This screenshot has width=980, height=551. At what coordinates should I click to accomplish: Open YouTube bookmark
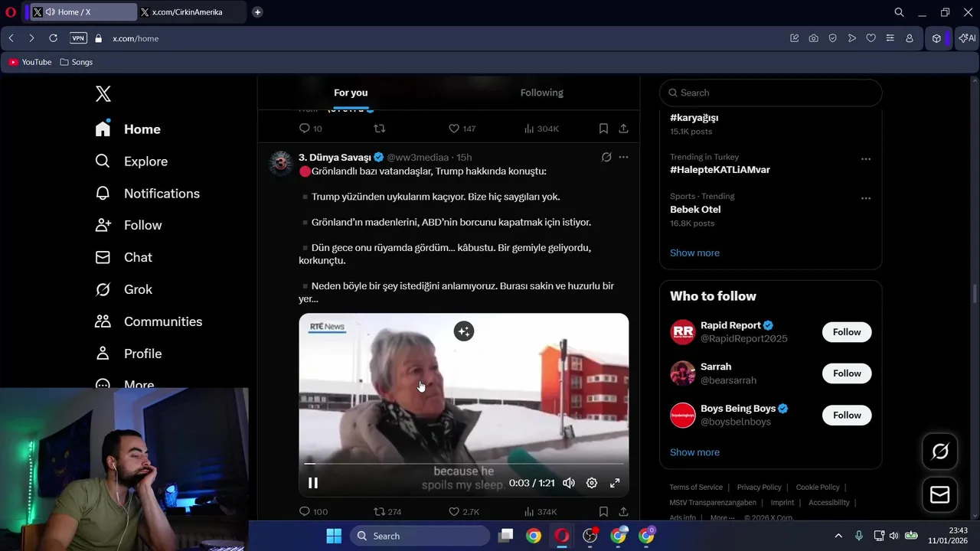click(31, 62)
